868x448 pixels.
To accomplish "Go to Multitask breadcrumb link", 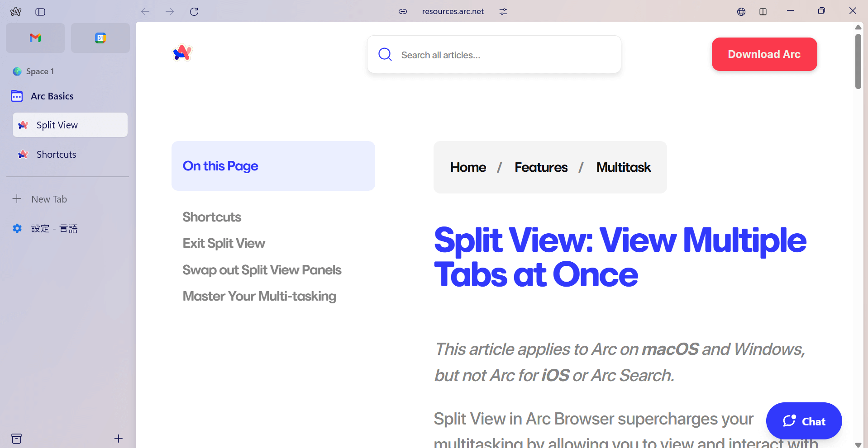I will (623, 167).
